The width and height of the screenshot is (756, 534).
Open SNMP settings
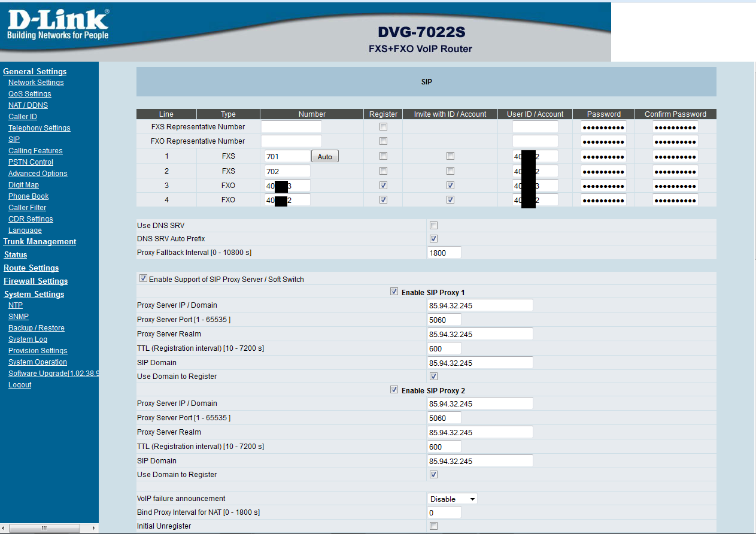pyautogui.click(x=19, y=317)
